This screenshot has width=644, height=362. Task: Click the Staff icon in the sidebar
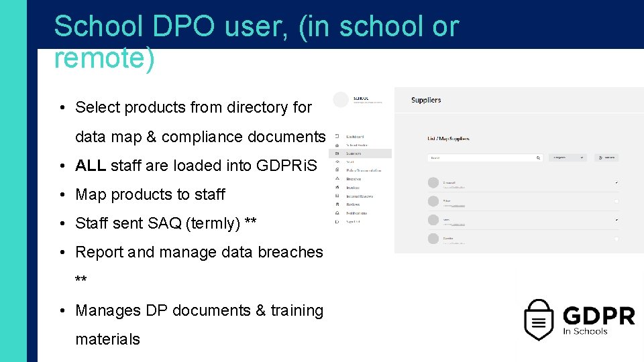click(x=337, y=162)
